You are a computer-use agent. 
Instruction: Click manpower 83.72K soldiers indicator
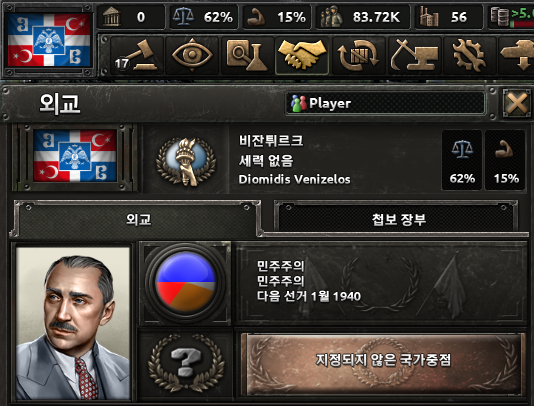tap(362, 17)
